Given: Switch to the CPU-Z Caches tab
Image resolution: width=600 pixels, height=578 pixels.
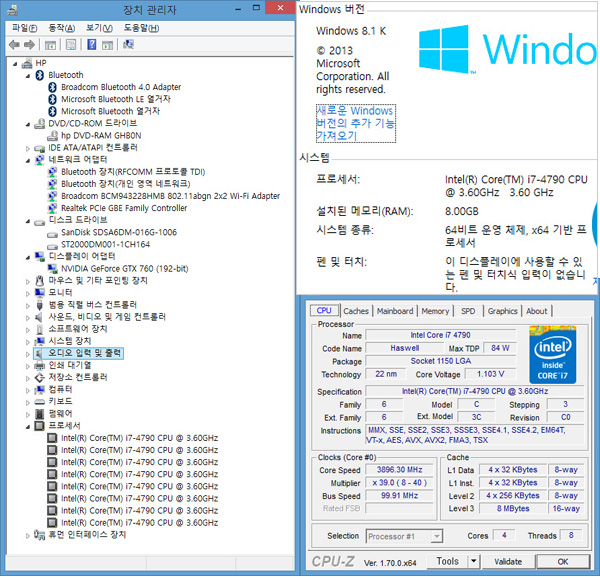Looking at the screenshot, I should [x=356, y=311].
